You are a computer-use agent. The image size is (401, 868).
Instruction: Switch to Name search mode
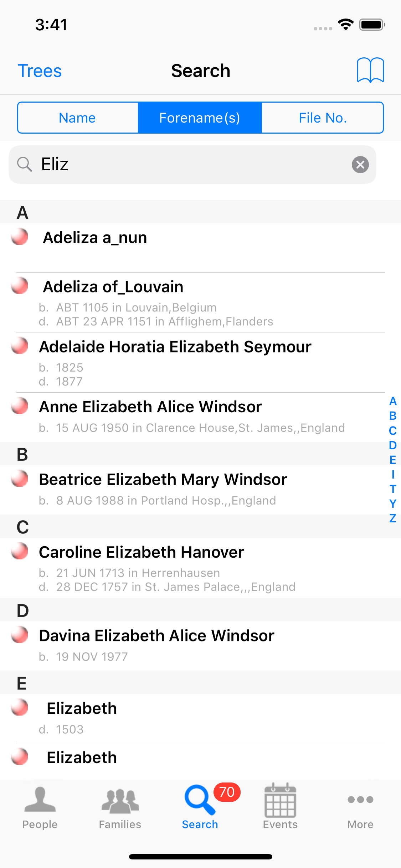pyautogui.click(x=78, y=118)
